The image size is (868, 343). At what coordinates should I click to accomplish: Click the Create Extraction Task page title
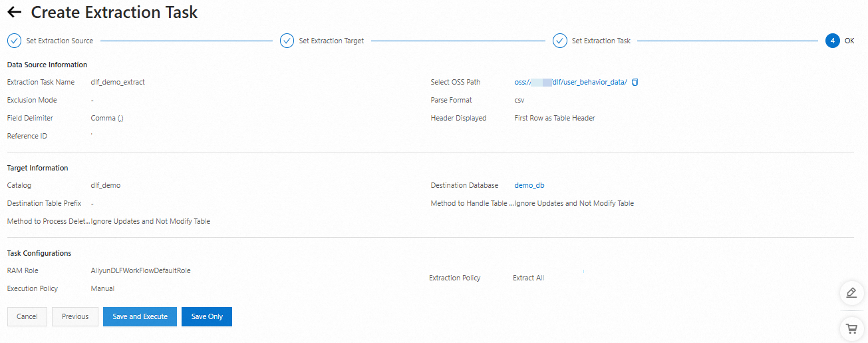coord(114,12)
